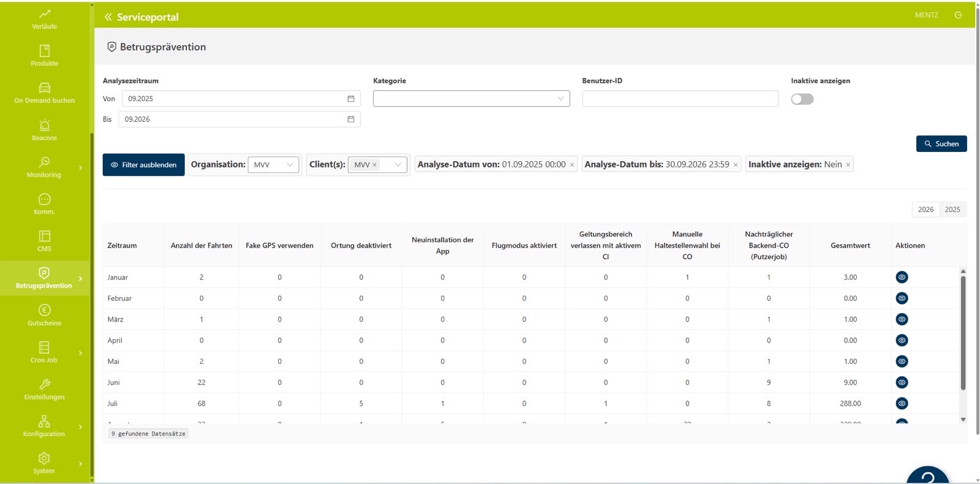Click the Fake GPS verwenden header

click(279, 246)
